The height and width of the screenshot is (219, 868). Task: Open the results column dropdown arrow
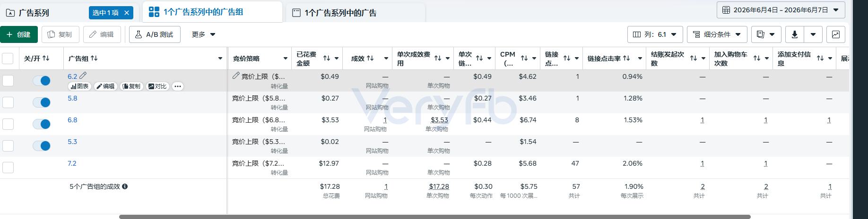click(x=386, y=59)
